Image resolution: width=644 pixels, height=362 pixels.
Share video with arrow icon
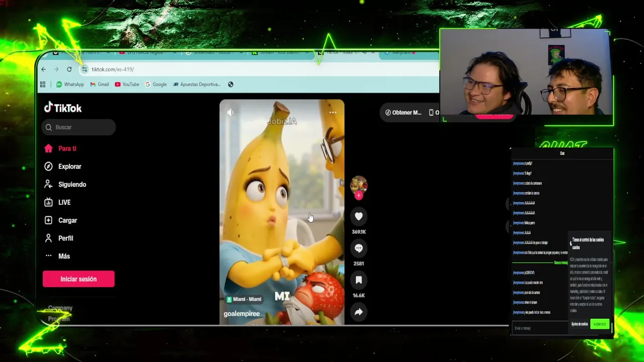coord(359,312)
